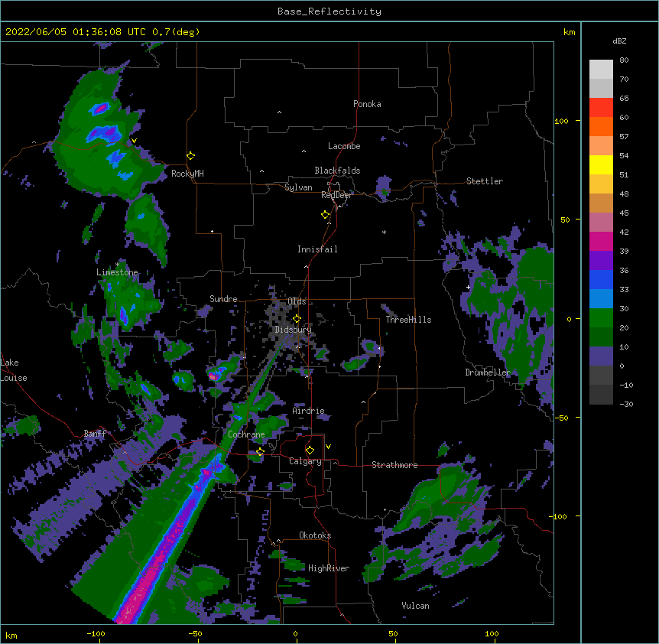Click the Innisfail label
Image resolution: width=659 pixels, height=644 pixels.
[317, 249]
